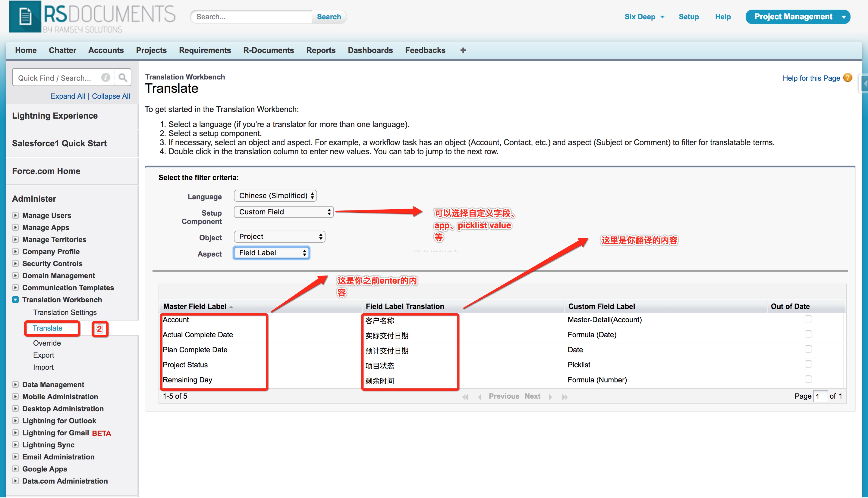Click the Expand All link

(x=68, y=96)
